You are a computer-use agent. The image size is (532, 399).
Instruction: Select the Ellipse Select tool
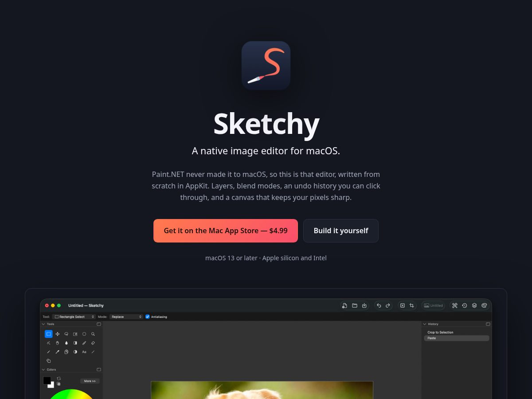click(x=84, y=334)
